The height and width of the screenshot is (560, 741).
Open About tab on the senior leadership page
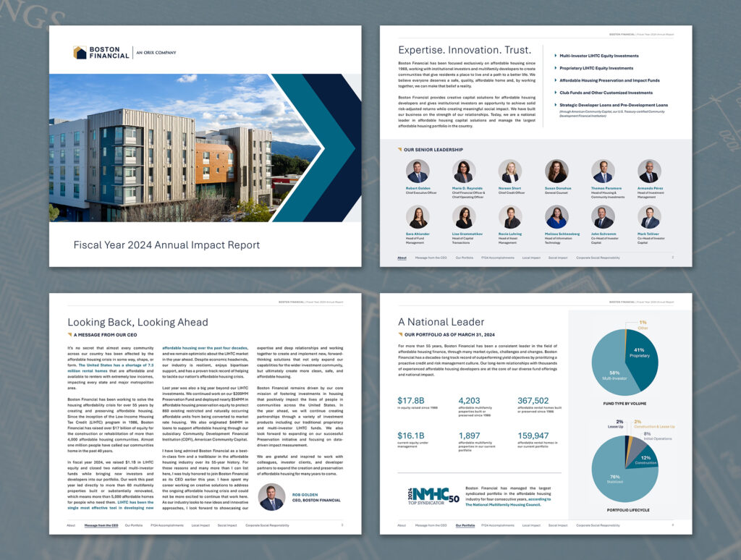click(402, 258)
